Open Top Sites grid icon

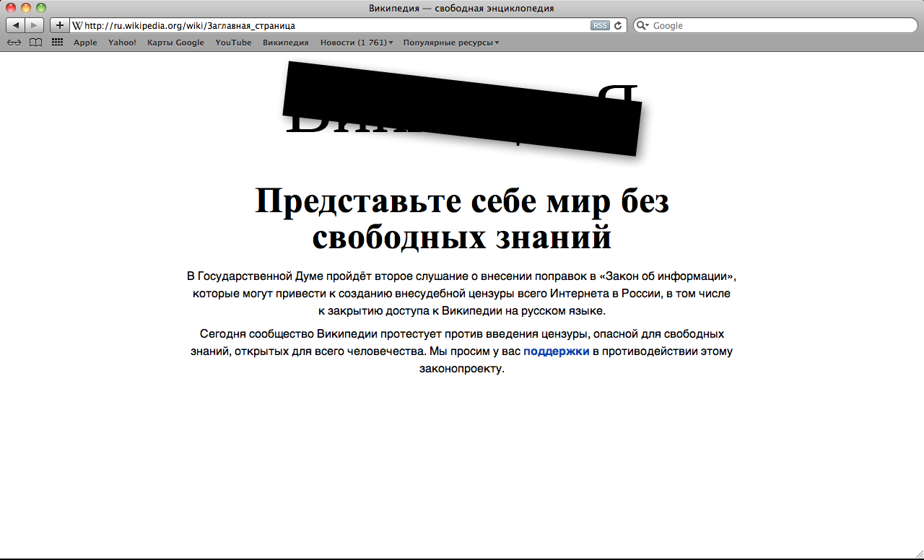pos(58,43)
